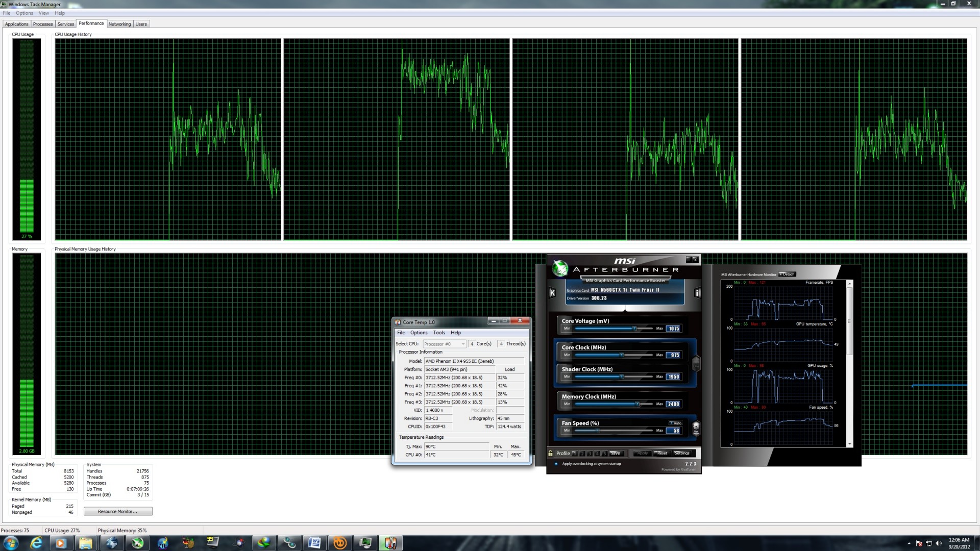Image resolution: width=980 pixels, height=551 pixels.
Task: Open Core Temp thermometer taskbar icon
Action: tap(390, 543)
